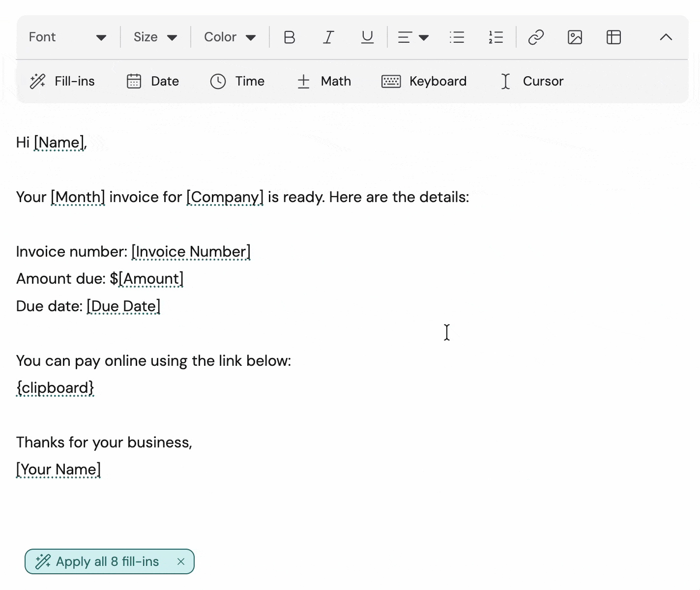Select the [Company] placeholder
700x590 pixels.
(x=225, y=197)
